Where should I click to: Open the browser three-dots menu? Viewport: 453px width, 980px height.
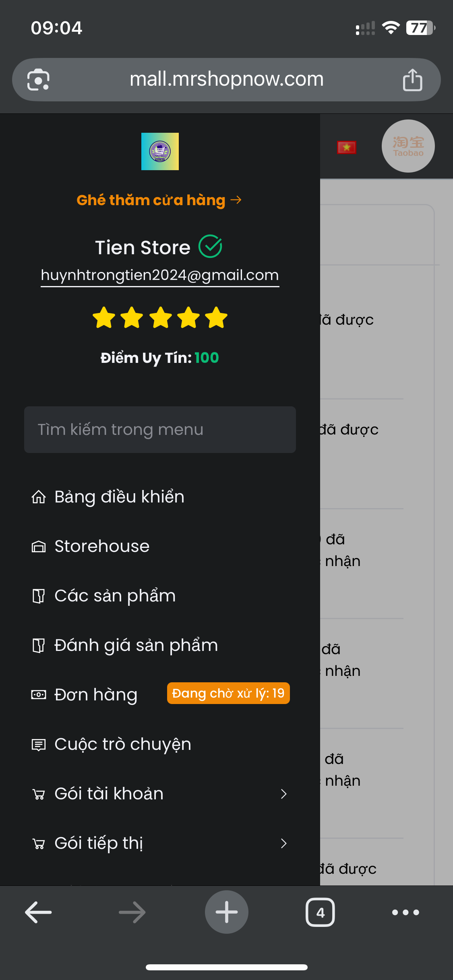click(405, 912)
